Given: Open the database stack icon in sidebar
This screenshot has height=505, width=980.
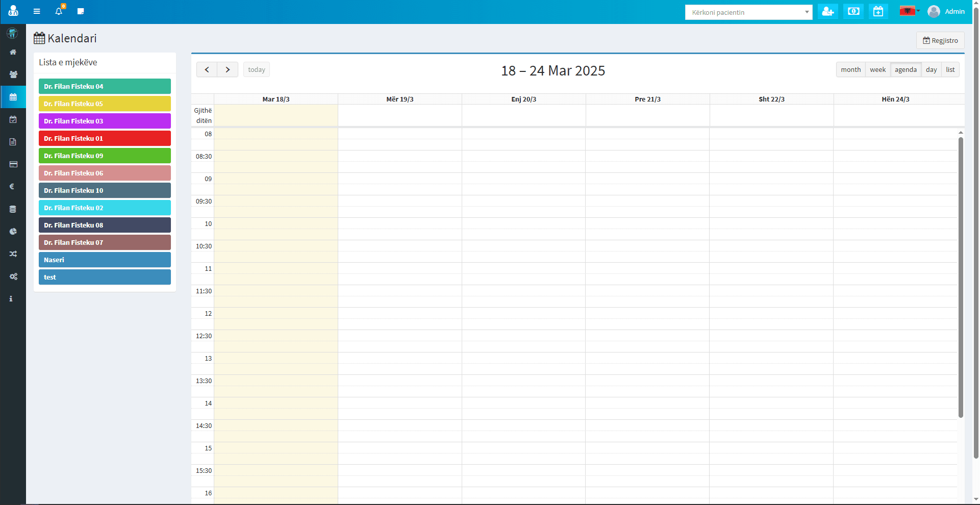Looking at the screenshot, I should 13,209.
